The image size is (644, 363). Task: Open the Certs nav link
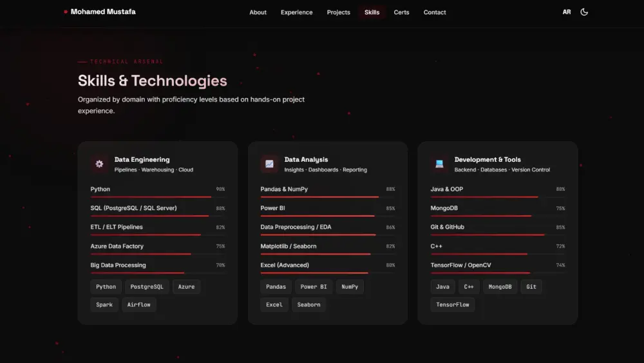click(401, 12)
